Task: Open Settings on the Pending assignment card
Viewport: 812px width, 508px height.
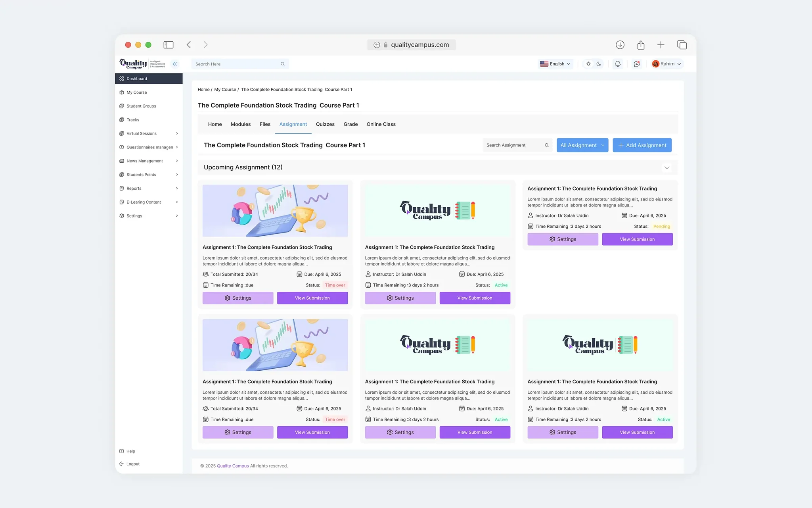Action: pos(563,239)
